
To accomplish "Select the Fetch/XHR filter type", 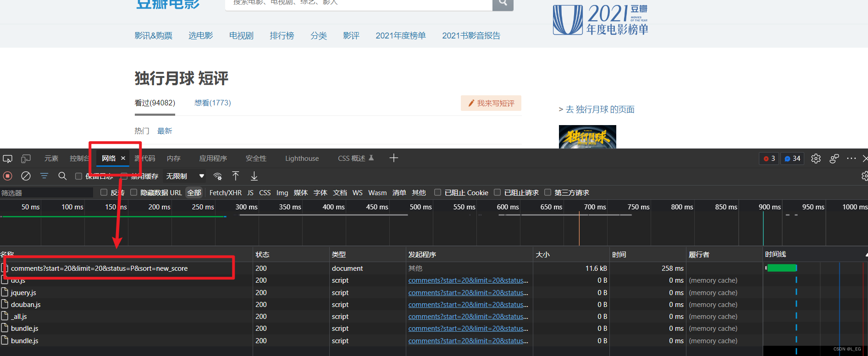I will click(225, 193).
